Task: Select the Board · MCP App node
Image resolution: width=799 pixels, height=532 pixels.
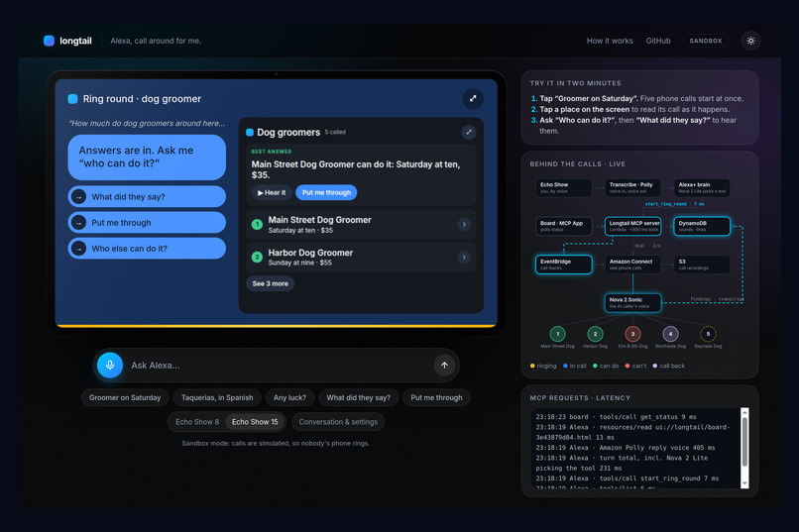Action: (563, 226)
